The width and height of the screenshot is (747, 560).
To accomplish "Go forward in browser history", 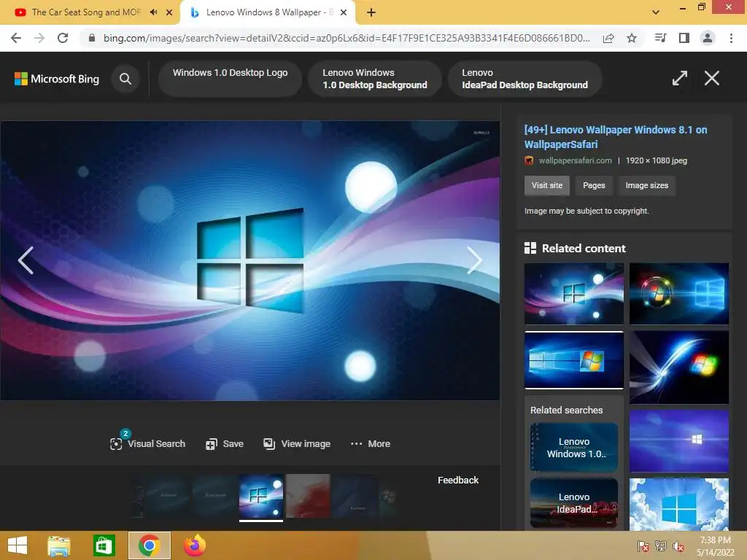I will click(x=39, y=38).
